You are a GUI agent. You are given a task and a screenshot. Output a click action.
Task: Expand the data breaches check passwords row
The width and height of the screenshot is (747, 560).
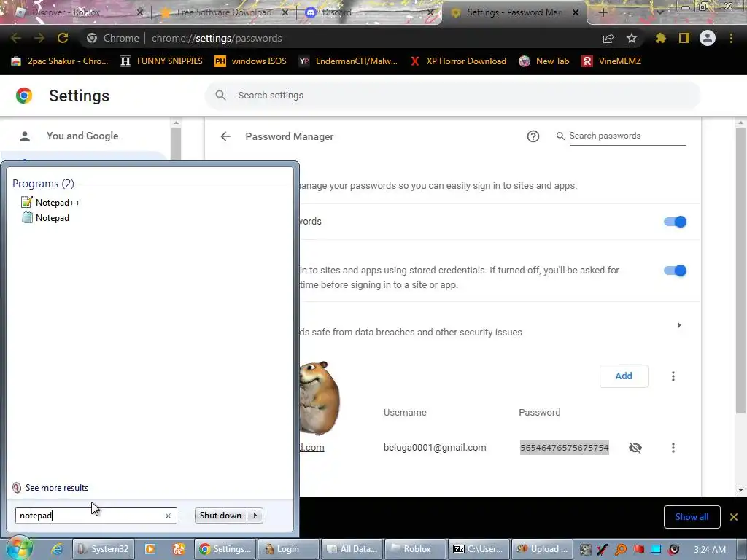tap(679, 325)
